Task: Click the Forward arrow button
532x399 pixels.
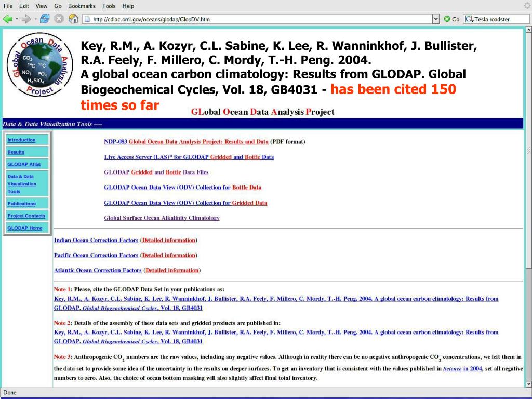Action: 26,19
